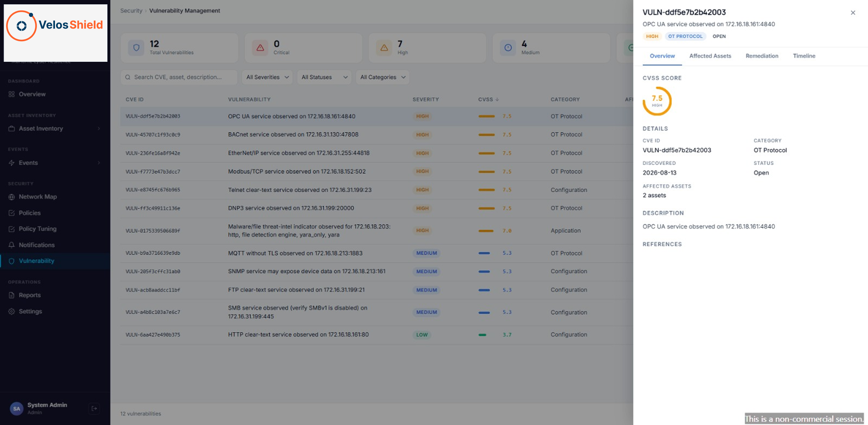Viewport: 868px width, 425px height.
Task: Click the Vulnerability shield icon in sidebar
Action: 12,261
